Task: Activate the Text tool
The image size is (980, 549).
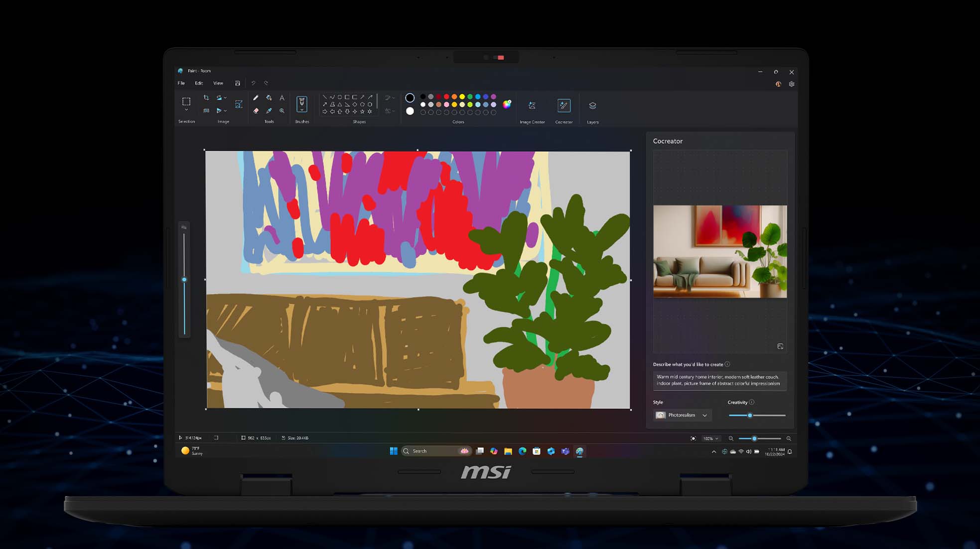Action: pyautogui.click(x=282, y=98)
